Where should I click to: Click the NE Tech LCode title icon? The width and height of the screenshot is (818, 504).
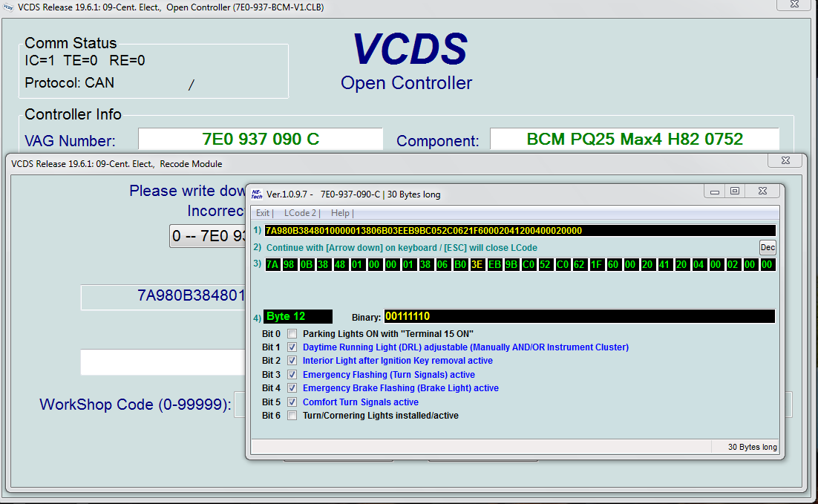point(257,194)
